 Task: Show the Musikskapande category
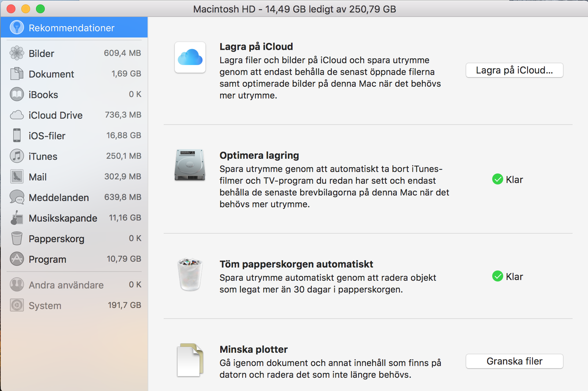tap(74, 218)
